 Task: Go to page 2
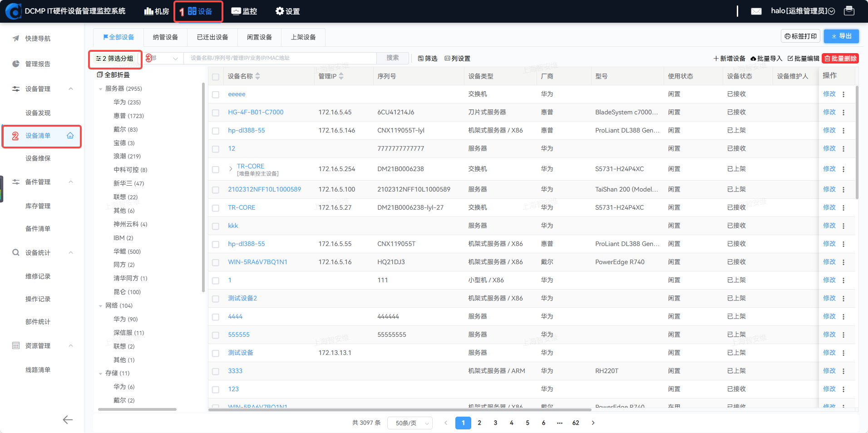[479, 423]
